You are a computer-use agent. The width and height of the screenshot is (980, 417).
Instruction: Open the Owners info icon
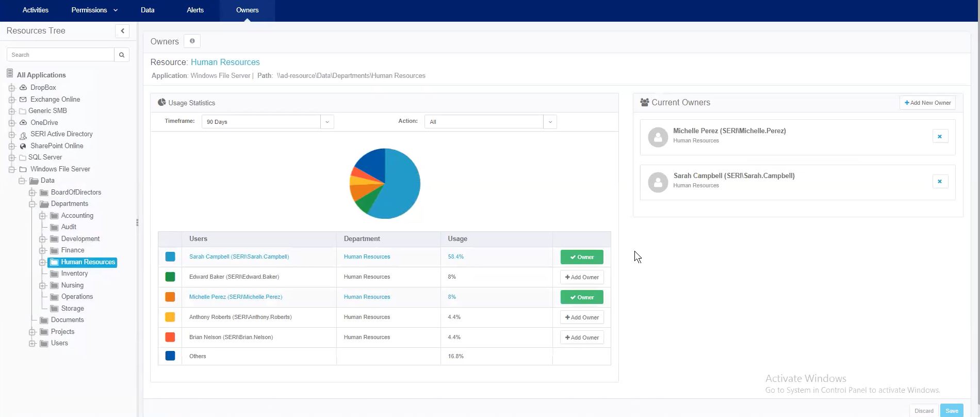tap(192, 41)
